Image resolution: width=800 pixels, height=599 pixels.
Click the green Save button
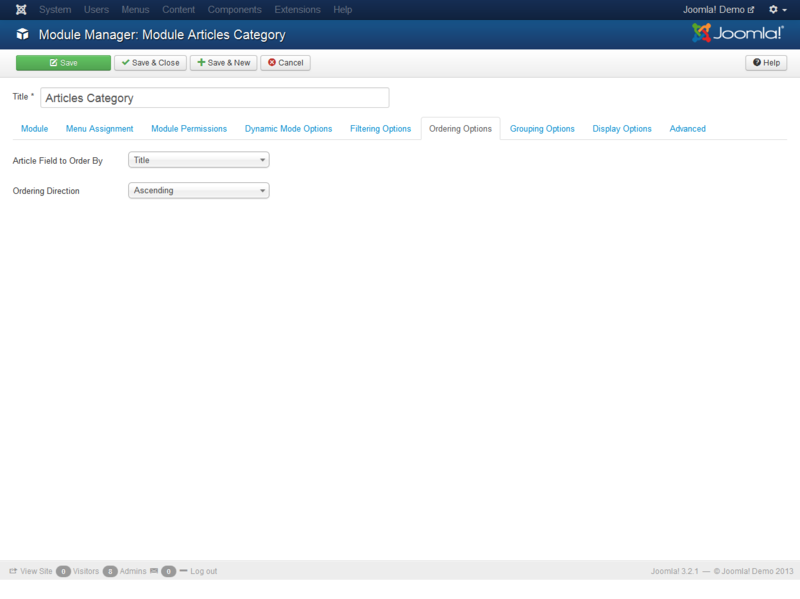[63, 63]
